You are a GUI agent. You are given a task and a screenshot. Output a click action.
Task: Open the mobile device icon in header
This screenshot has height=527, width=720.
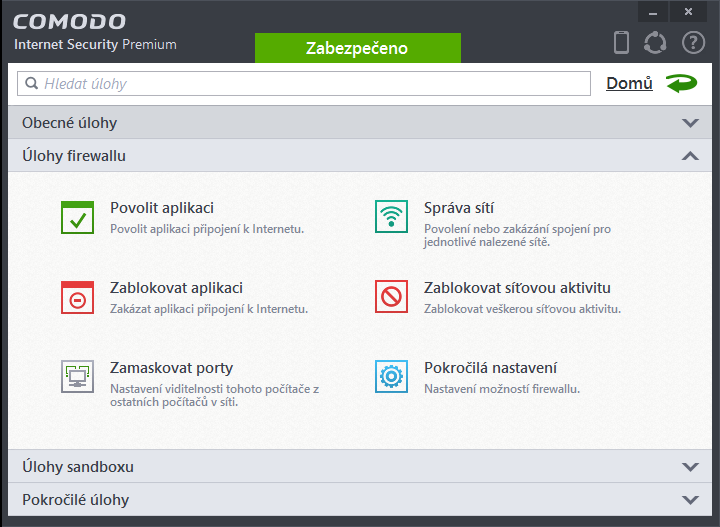pos(621,43)
